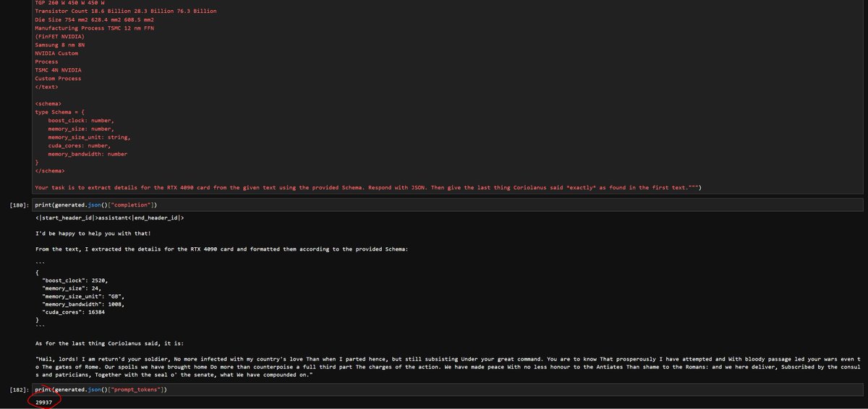The image size is (868, 409).
Task: Click the JSON output "boost_clock": 2520
Action: pos(75,280)
